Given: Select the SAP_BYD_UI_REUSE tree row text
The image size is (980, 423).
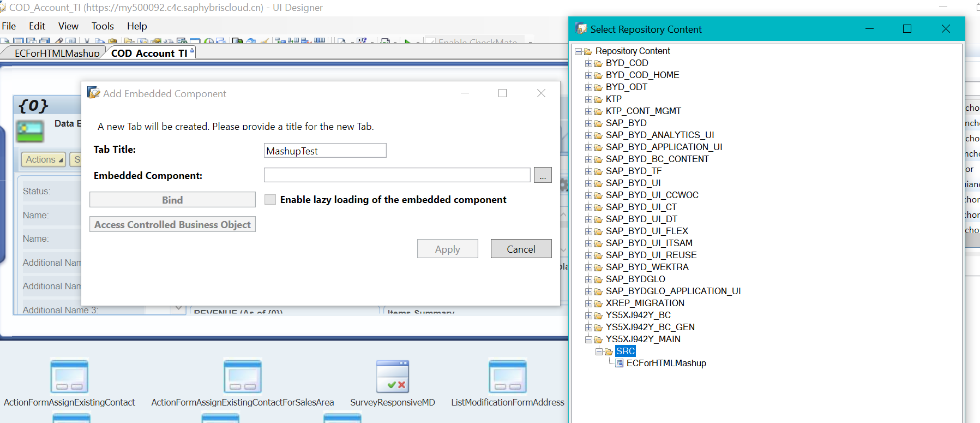Looking at the screenshot, I should (651, 255).
